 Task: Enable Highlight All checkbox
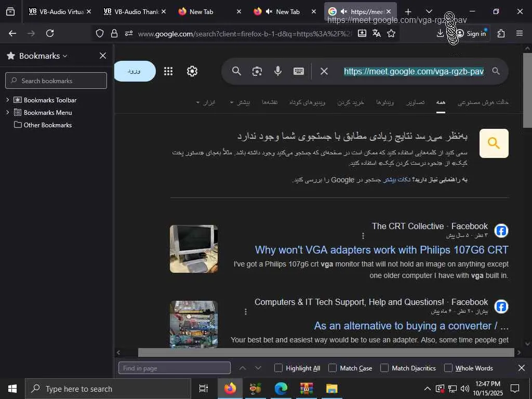pos(278,368)
